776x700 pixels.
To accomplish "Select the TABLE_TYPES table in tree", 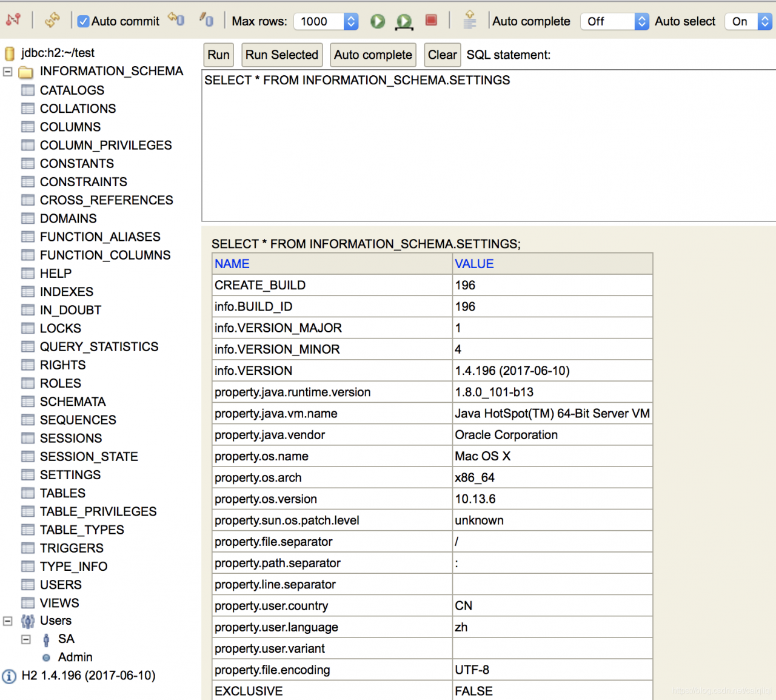I will click(82, 530).
